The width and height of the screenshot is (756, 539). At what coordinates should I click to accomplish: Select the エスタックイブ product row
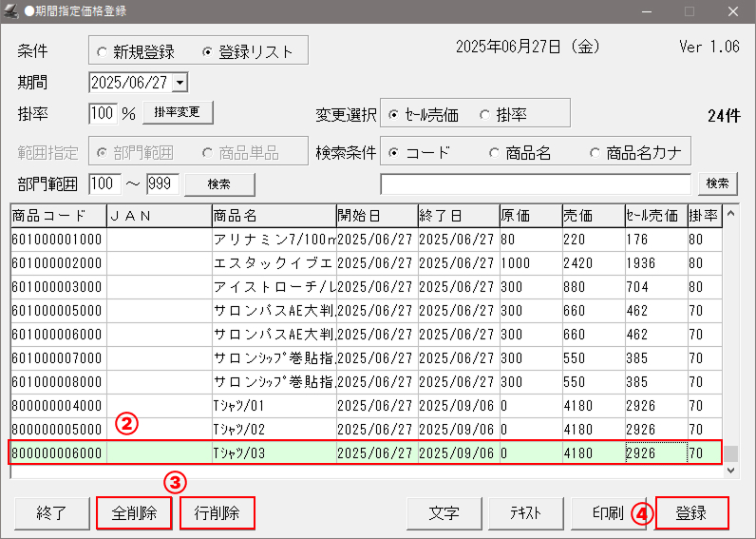click(x=273, y=262)
